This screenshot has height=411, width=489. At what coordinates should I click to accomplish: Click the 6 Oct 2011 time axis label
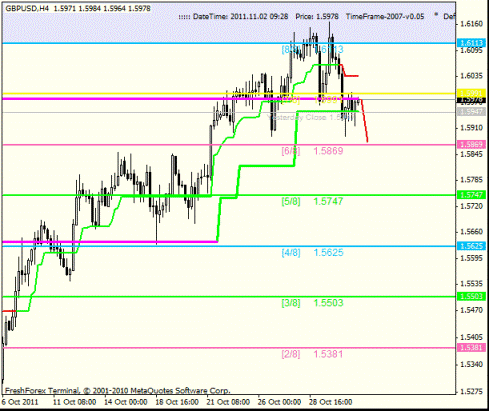point(20,402)
